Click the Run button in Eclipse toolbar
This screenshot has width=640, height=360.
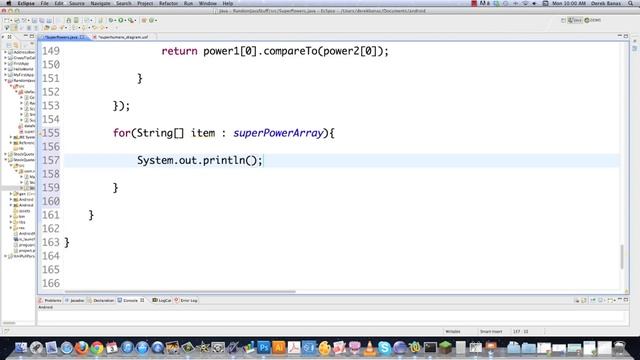(x=121, y=20)
